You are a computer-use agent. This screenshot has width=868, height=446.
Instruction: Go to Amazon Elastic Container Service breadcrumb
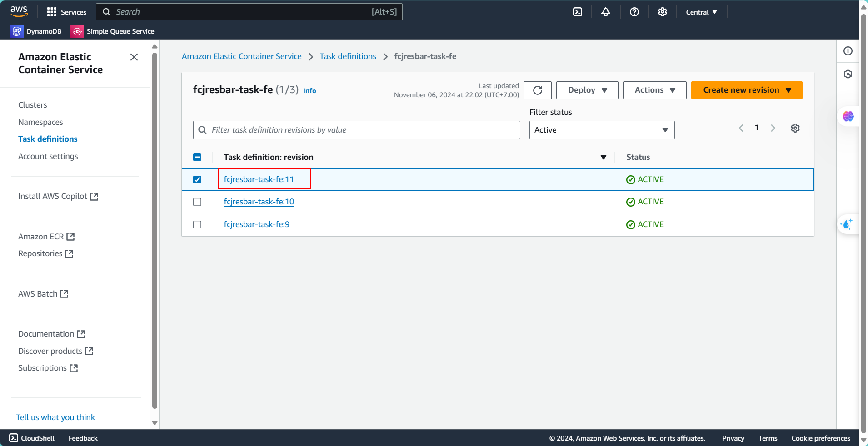click(x=242, y=56)
